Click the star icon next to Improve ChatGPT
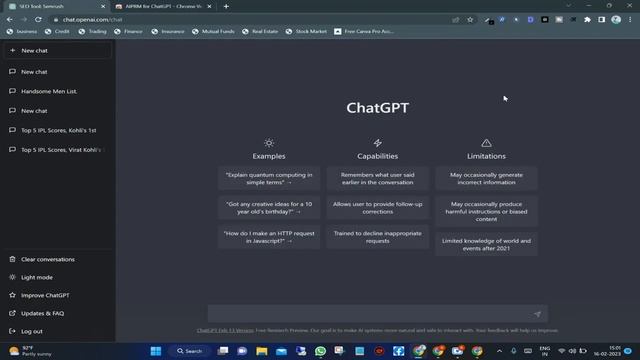 pos(12,295)
